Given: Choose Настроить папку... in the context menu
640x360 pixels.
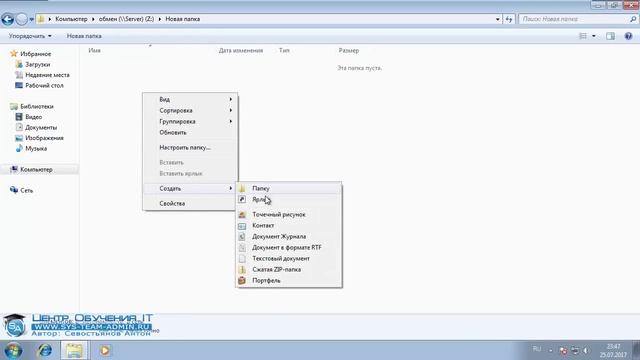Looking at the screenshot, I should (x=190, y=148).
